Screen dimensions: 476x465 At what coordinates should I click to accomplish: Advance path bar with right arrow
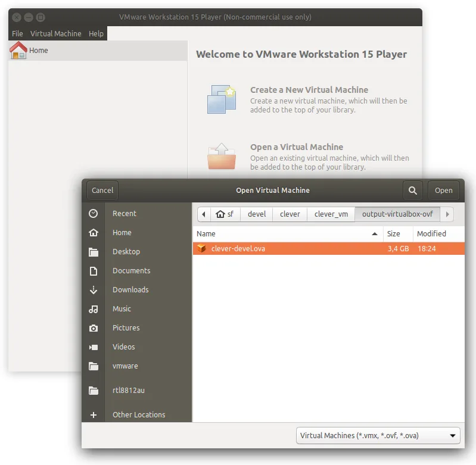[447, 214]
